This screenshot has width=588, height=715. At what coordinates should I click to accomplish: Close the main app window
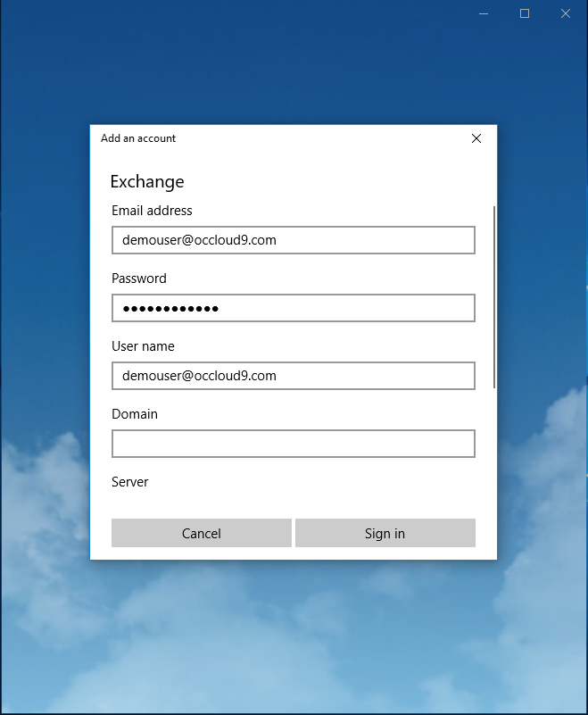pyautogui.click(x=566, y=13)
